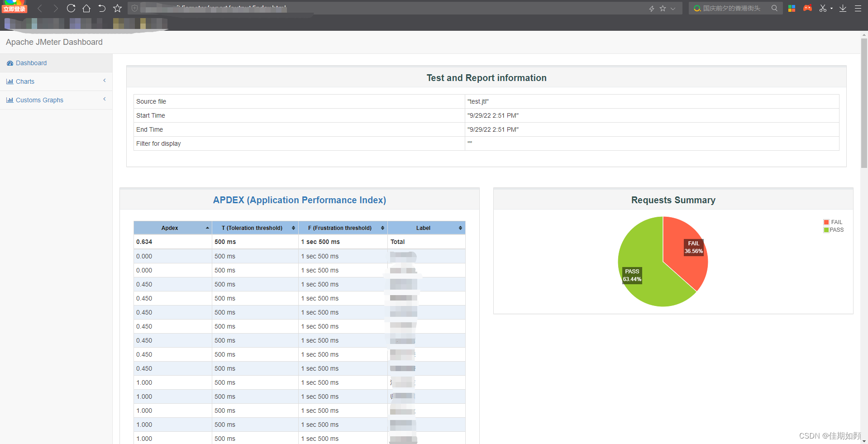Click the scrollbar down arrow
This screenshot has height=444, width=868.
tap(864, 441)
